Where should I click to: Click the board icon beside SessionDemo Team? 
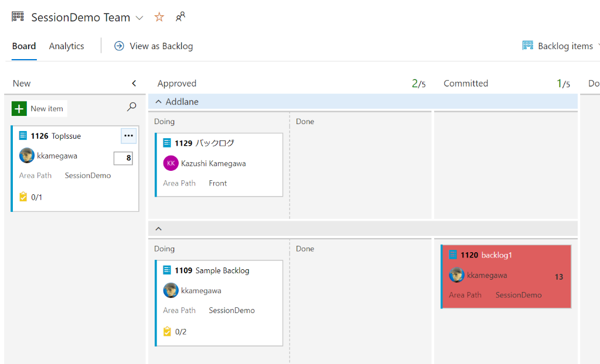(x=18, y=16)
